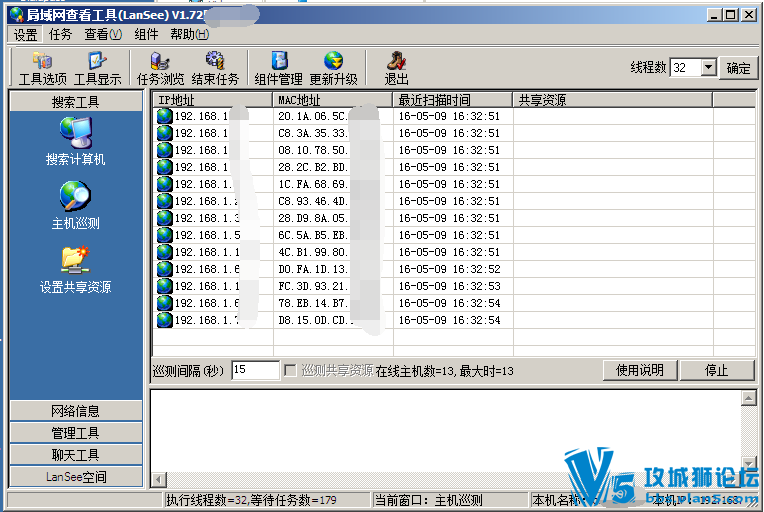Click globe icon of row MAC D0.FA.1D.13

point(165,269)
